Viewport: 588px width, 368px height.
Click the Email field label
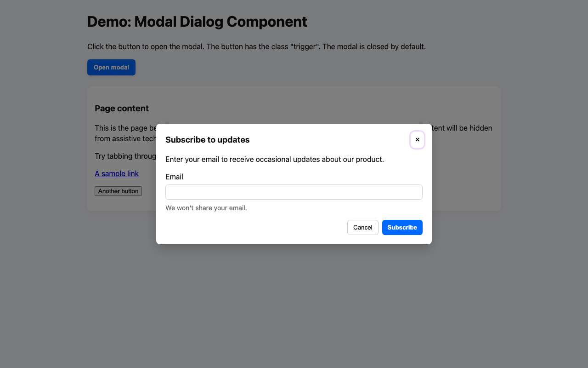(174, 177)
